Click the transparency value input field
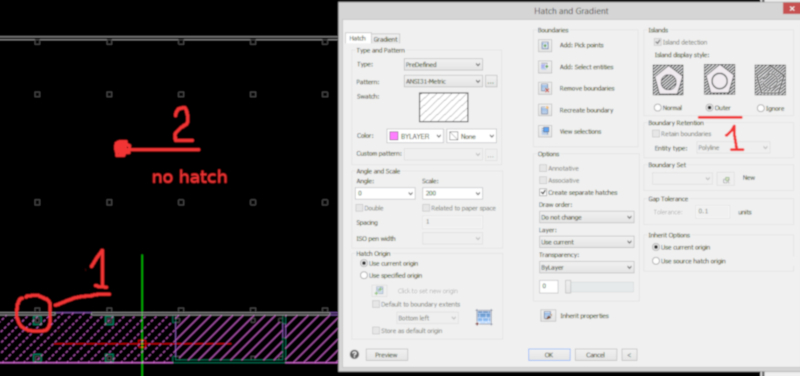The image size is (800, 376). coord(548,287)
